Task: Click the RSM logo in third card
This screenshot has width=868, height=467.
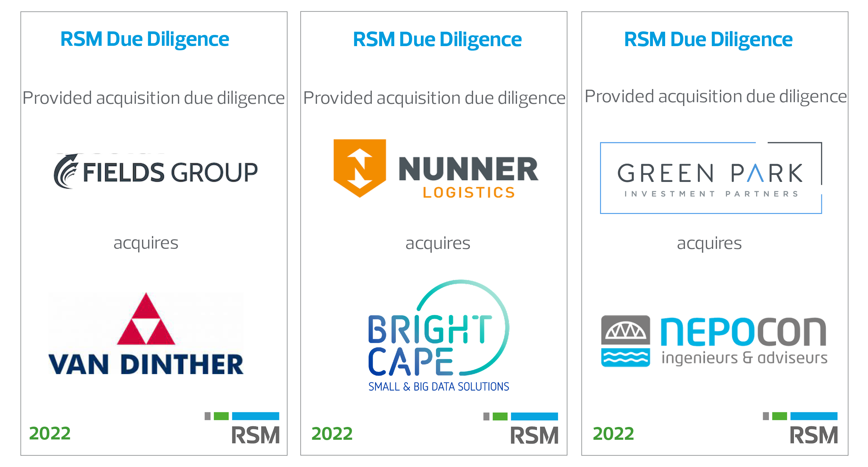Action: (814, 435)
